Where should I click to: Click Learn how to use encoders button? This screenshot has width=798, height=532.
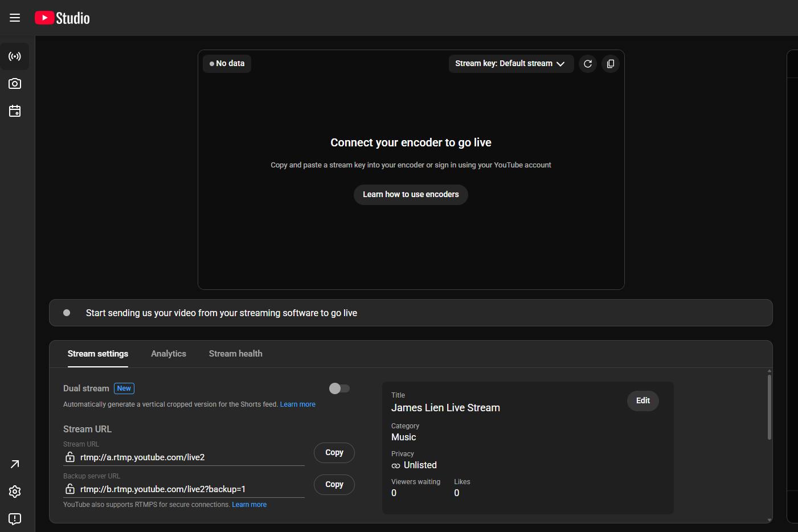tap(411, 194)
